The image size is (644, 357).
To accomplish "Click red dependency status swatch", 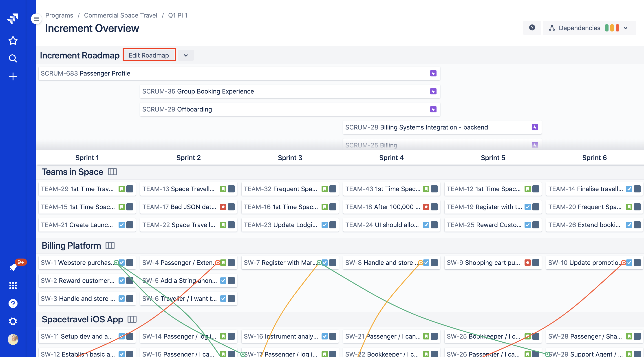I will (618, 28).
